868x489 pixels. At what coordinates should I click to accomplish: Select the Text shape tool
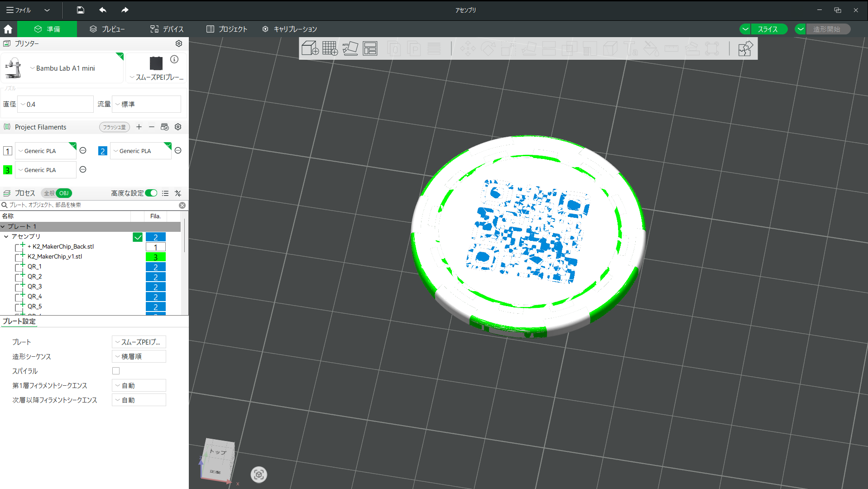pyautogui.click(x=631, y=48)
